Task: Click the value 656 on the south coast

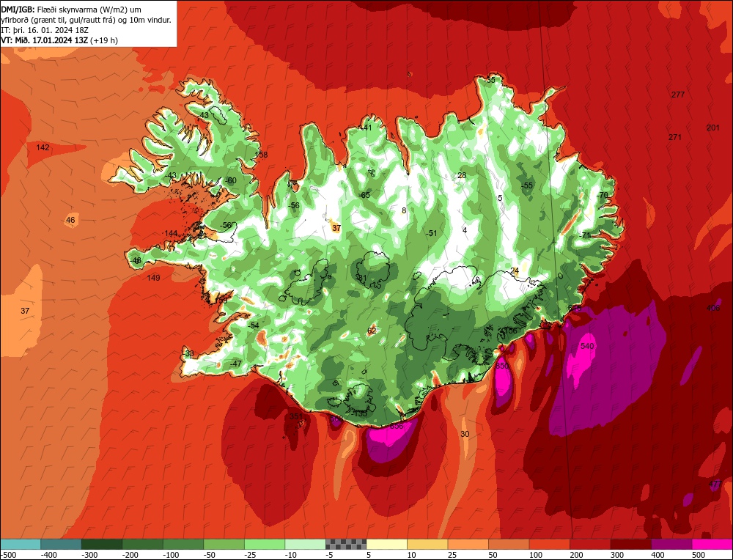Action: 397,426
